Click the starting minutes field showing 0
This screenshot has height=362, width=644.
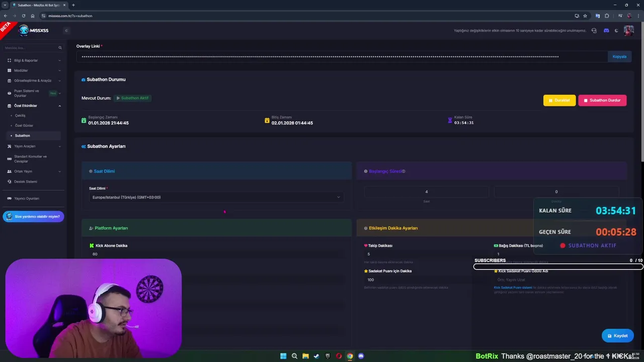click(556, 192)
